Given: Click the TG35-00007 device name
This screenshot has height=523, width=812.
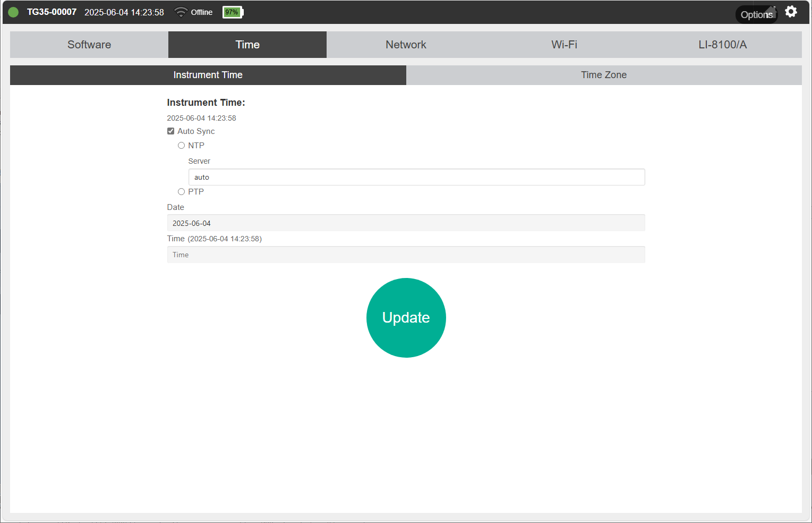Looking at the screenshot, I should (x=52, y=12).
